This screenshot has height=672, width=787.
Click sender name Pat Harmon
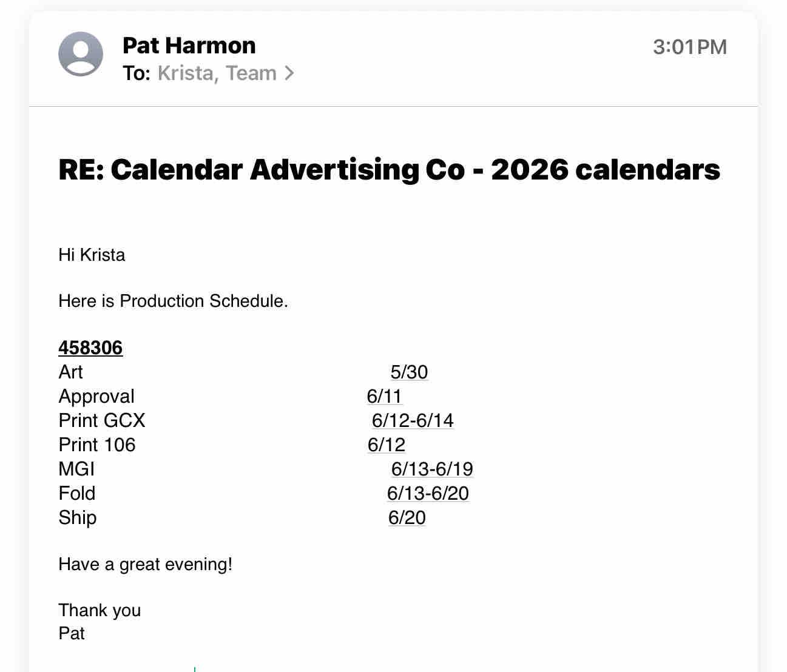[x=189, y=45]
